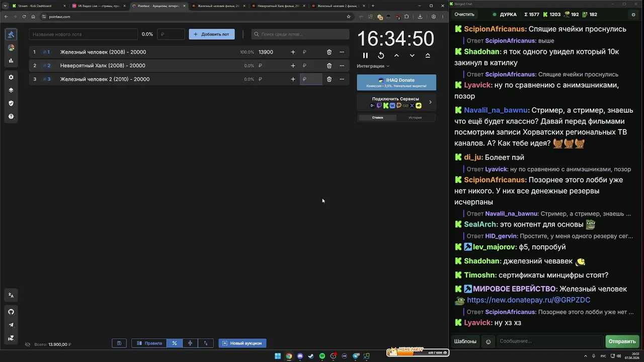Viewport: 644px width, 362px height.
Task: Click the save icon button in bottom bar
Action: tap(119, 343)
